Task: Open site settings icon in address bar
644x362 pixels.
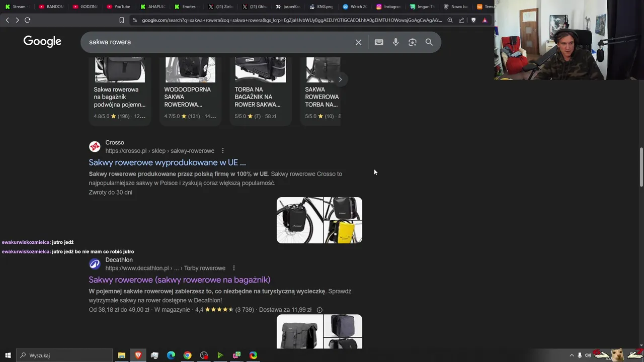Action: tap(134, 20)
